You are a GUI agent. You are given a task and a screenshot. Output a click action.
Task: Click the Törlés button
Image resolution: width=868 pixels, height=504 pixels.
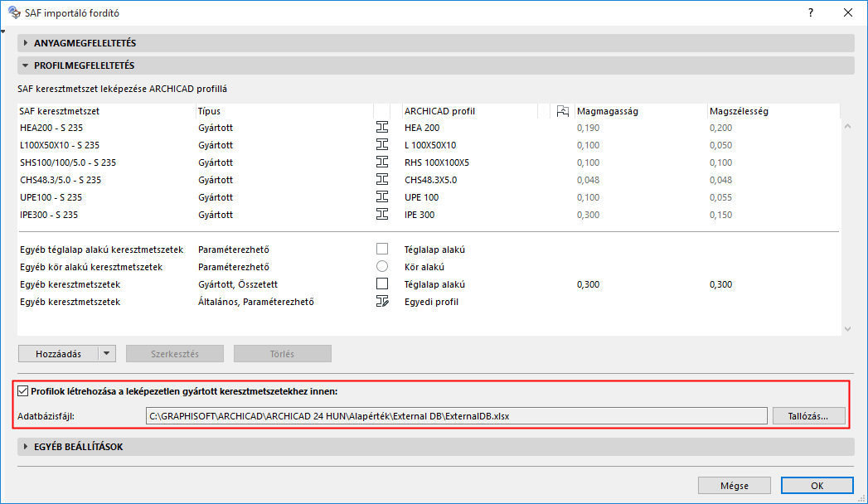click(x=283, y=353)
